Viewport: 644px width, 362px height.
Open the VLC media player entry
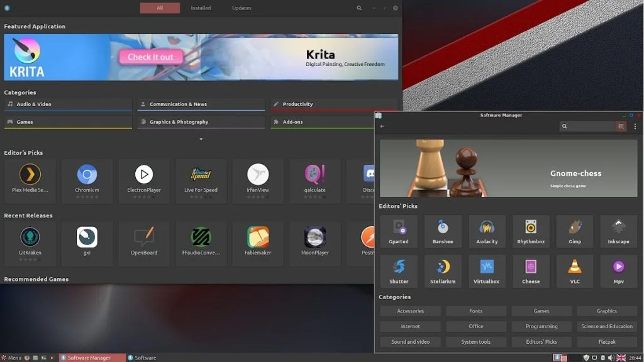point(575,271)
